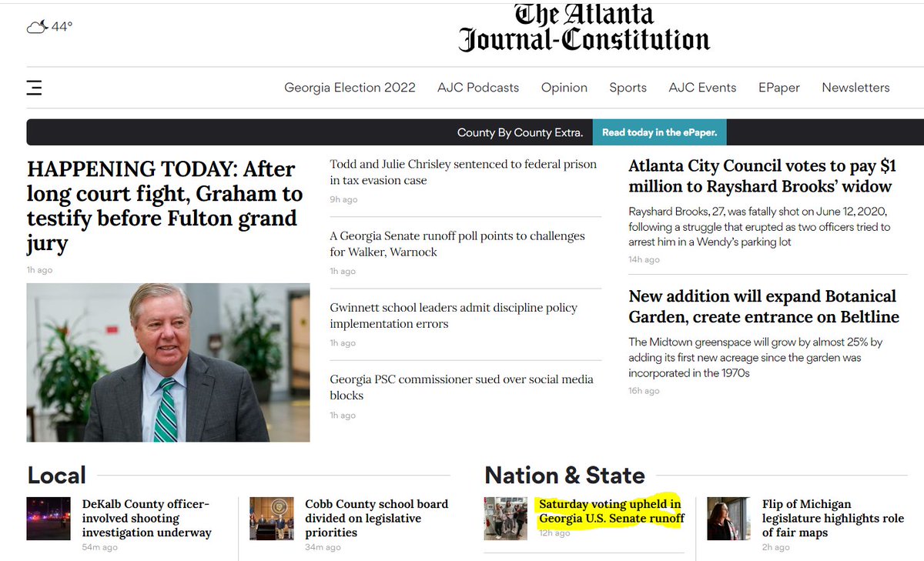The image size is (924, 561).
Task: Click 2h ago timestamp under Michigan story
Action: [x=776, y=547]
